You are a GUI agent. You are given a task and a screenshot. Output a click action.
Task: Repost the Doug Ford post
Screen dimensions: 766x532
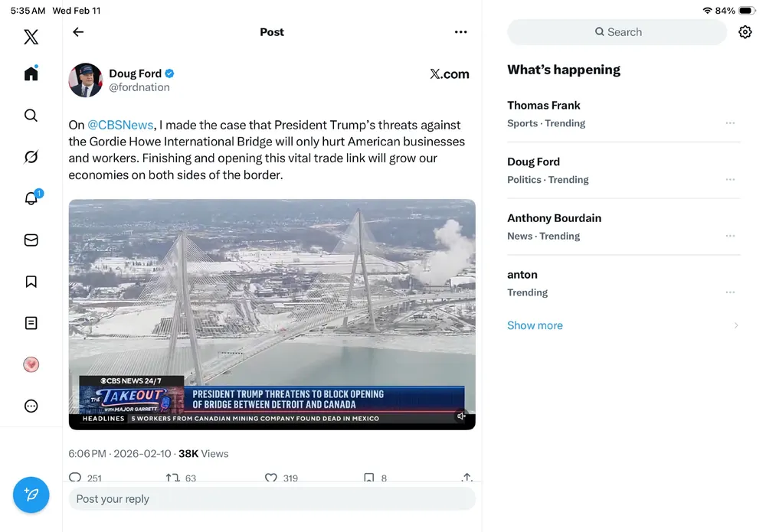coord(172,478)
